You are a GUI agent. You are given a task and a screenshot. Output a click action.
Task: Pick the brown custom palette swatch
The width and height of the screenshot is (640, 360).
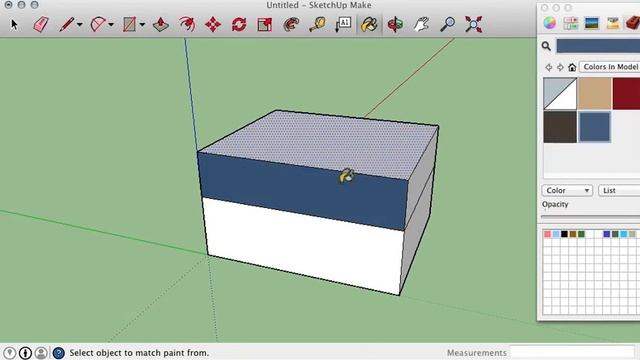[x=573, y=234]
